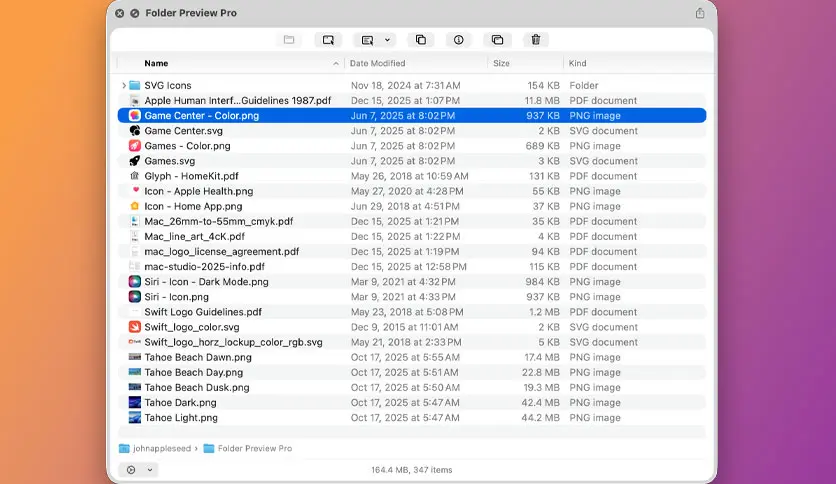Select the Mac_line_art_4cK.pdf file
836x484 pixels.
tap(412, 236)
